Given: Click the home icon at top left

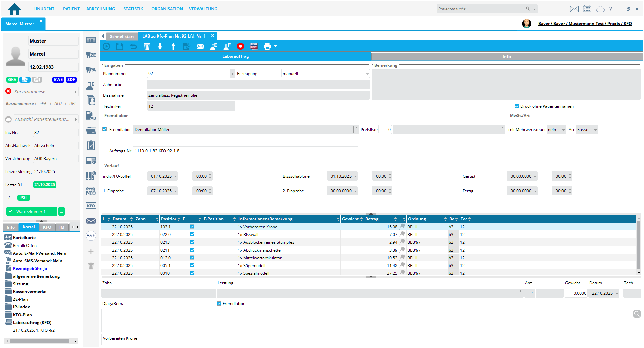Looking at the screenshot, I should [14, 9].
